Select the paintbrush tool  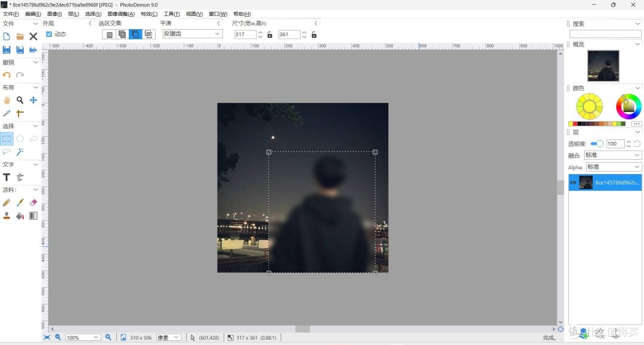[x=20, y=203]
